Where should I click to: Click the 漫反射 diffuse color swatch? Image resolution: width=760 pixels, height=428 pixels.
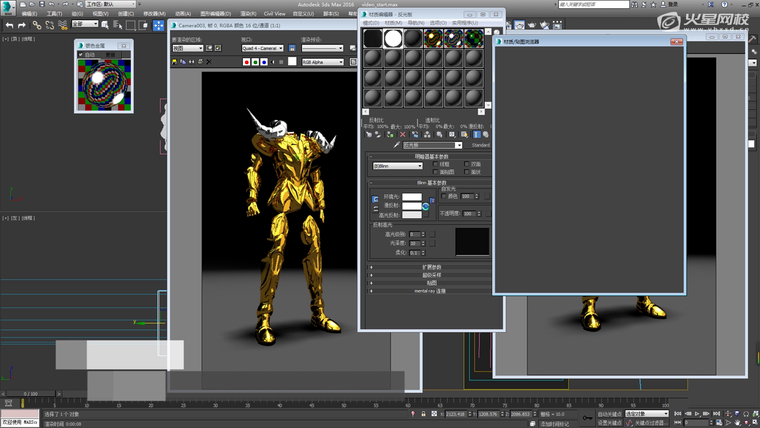pyautogui.click(x=411, y=206)
